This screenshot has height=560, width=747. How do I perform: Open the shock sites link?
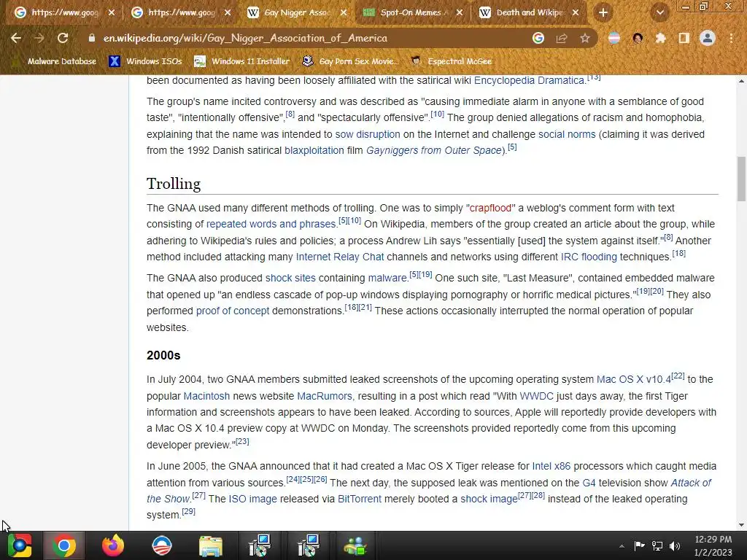tap(290, 278)
